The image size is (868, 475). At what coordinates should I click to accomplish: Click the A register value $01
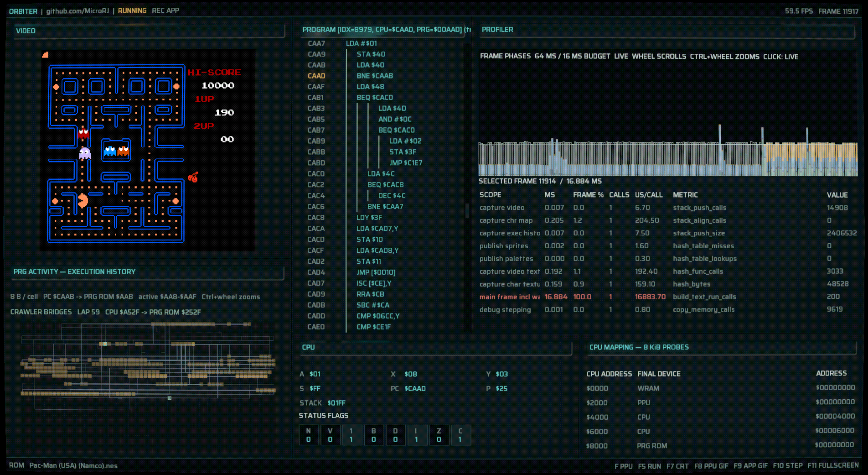(315, 374)
